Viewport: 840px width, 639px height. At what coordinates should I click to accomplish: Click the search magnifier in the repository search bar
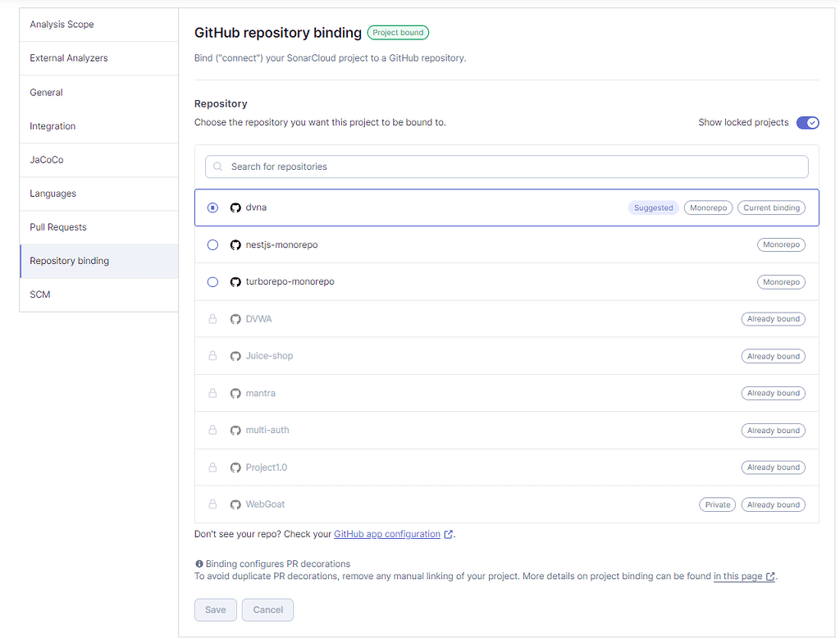tap(217, 167)
